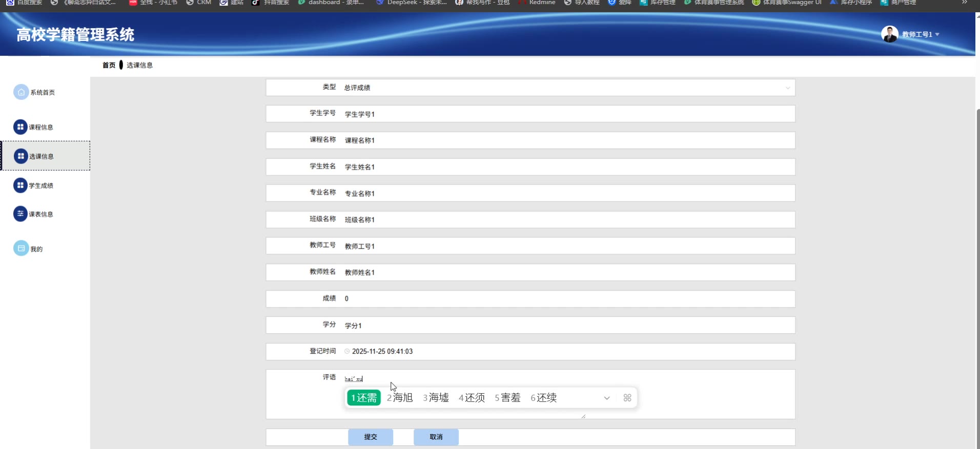The width and height of the screenshot is (980, 449).
Task: Open the CRM bookmark
Action: point(199,3)
